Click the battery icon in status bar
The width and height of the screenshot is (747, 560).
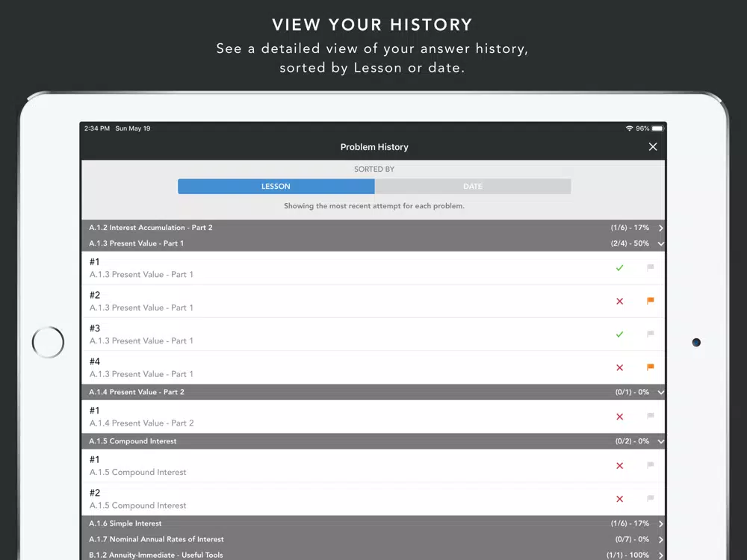[x=657, y=128]
